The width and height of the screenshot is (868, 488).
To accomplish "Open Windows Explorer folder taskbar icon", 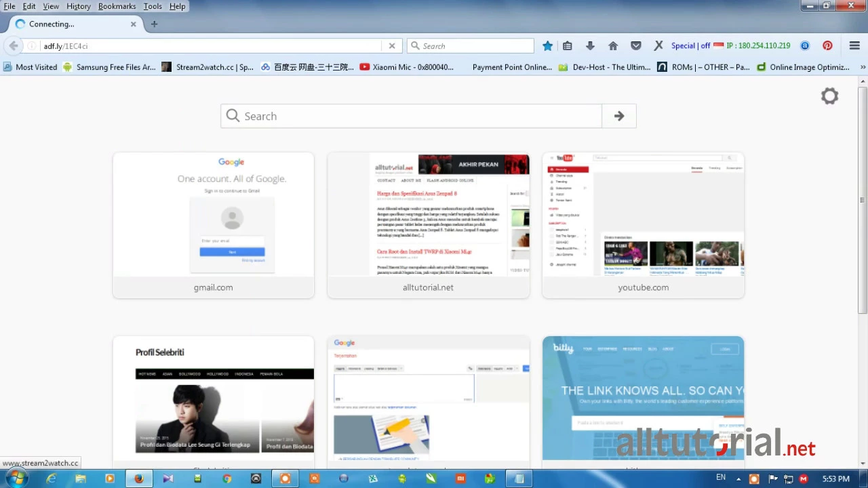I will pyautogui.click(x=80, y=479).
